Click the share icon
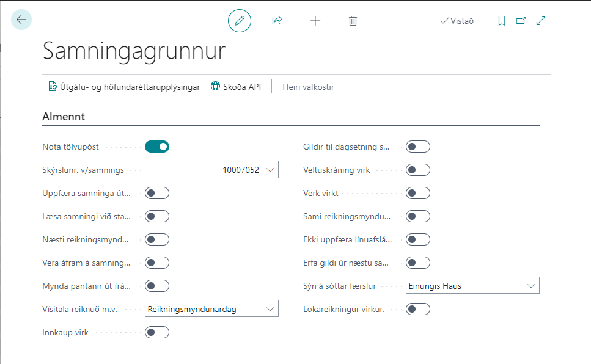591x364 pixels. click(x=277, y=21)
